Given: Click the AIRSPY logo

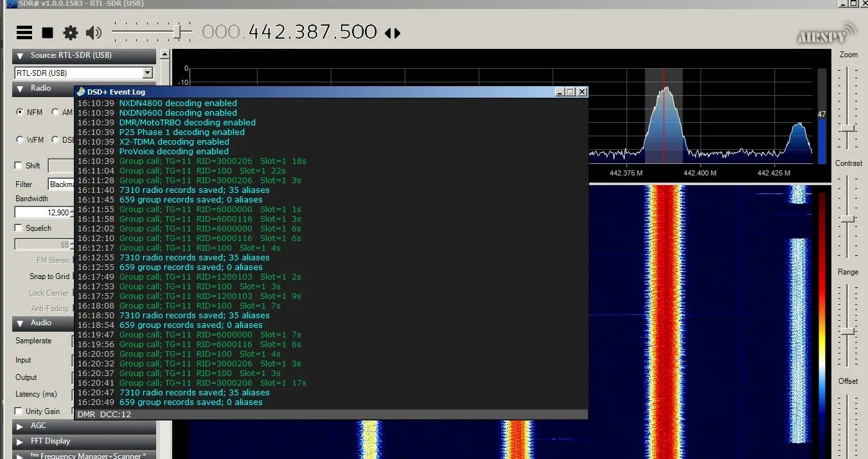Looking at the screenshot, I should click(x=826, y=33).
